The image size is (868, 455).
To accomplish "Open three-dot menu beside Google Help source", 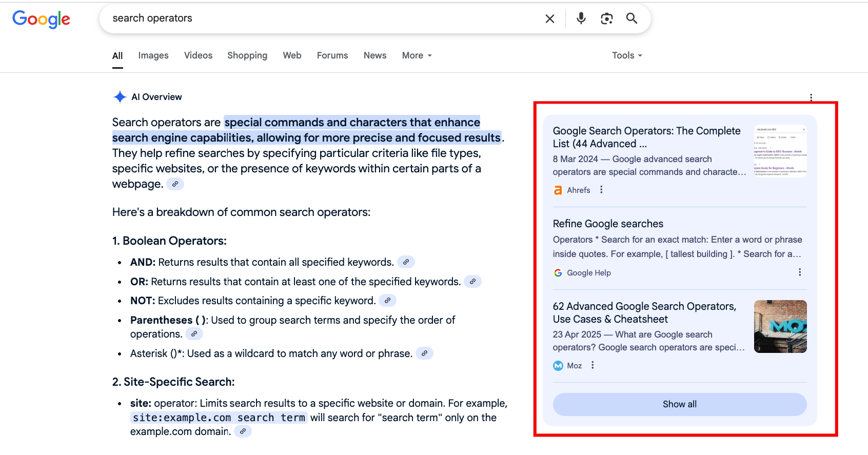I will coord(799,272).
